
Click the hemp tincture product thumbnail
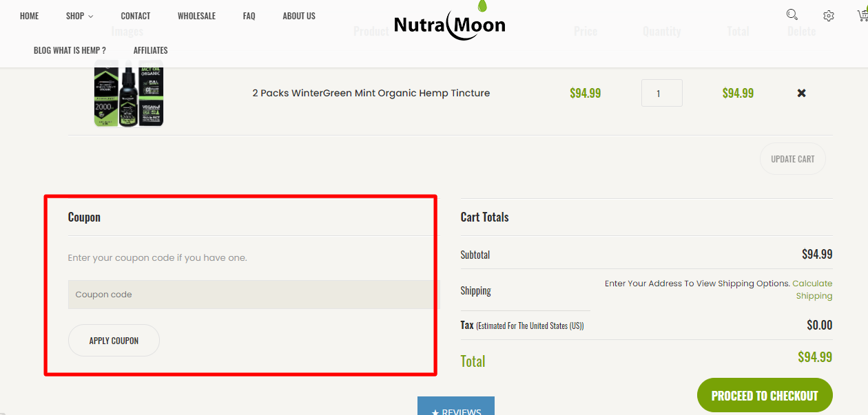point(129,93)
